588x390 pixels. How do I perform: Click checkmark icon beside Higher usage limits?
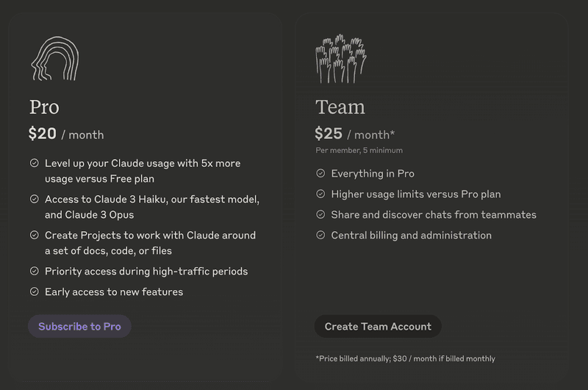pyautogui.click(x=320, y=194)
